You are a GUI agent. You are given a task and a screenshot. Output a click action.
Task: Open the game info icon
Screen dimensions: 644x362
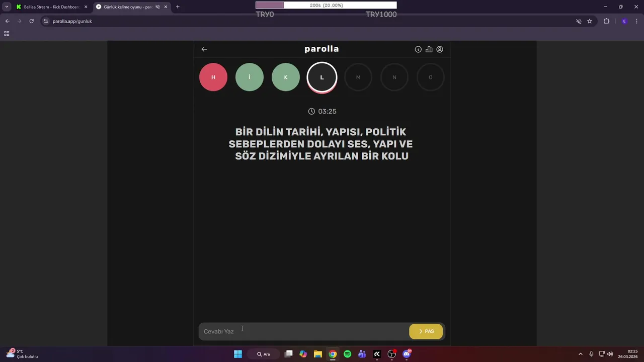(418, 49)
